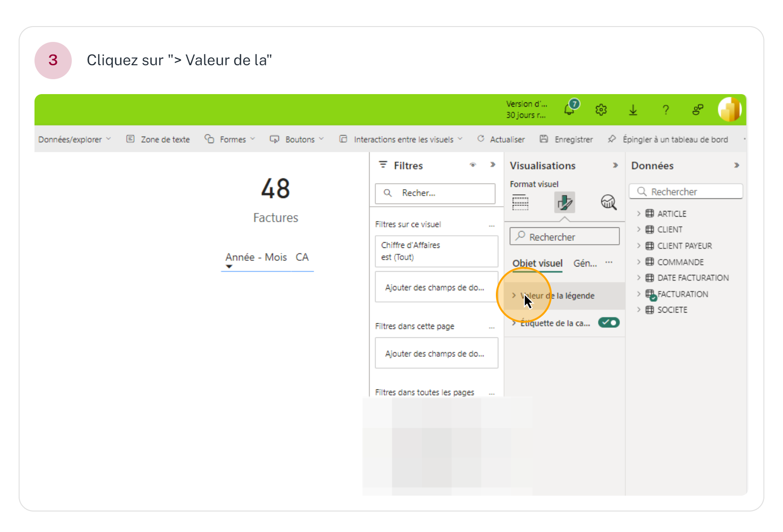
Task: Open the notifications bell icon
Action: click(x=570, y=109)
